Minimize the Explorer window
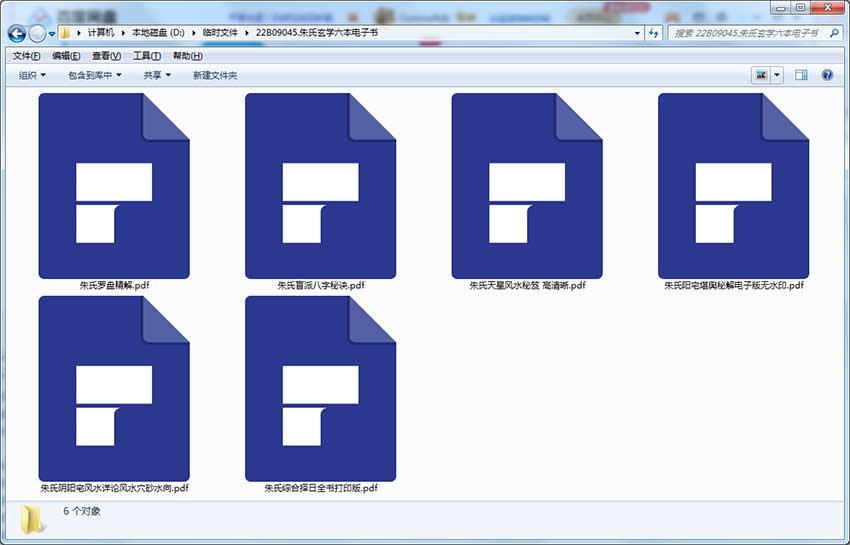This screenshot has height=545, width=850. (781, 8)
